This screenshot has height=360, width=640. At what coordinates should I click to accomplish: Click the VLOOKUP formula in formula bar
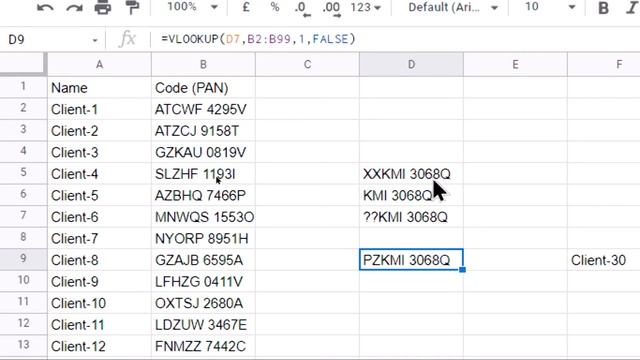pos(258,39)
